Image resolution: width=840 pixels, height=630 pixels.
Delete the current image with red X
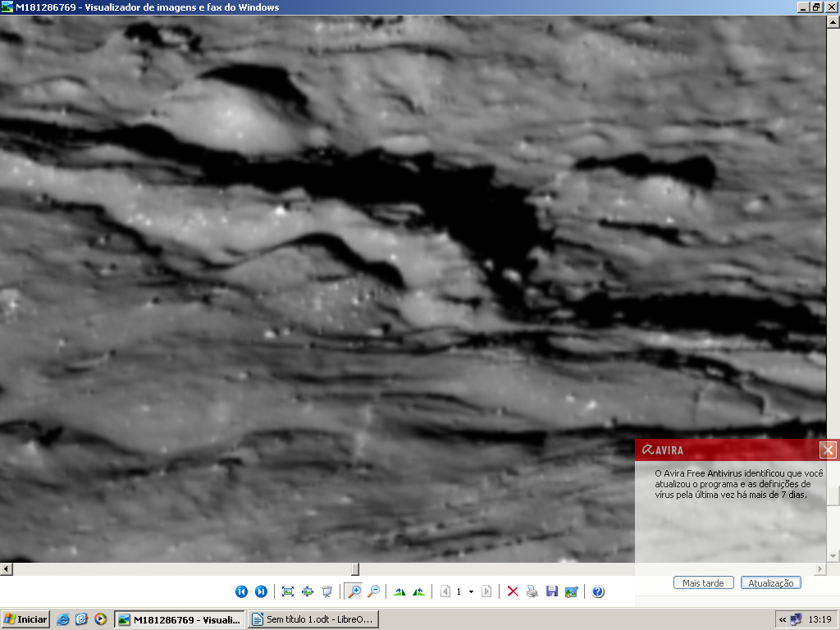[513, 591]
